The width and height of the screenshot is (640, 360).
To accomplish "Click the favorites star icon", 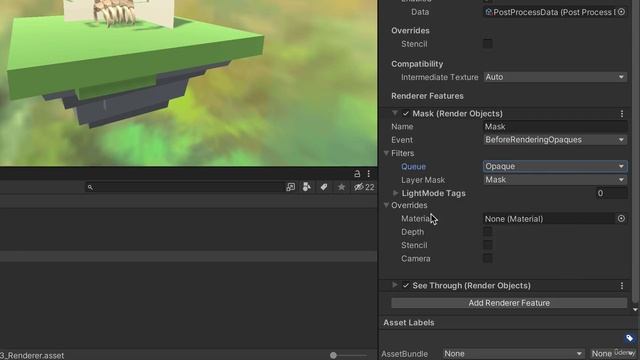I will coord(341,187).
